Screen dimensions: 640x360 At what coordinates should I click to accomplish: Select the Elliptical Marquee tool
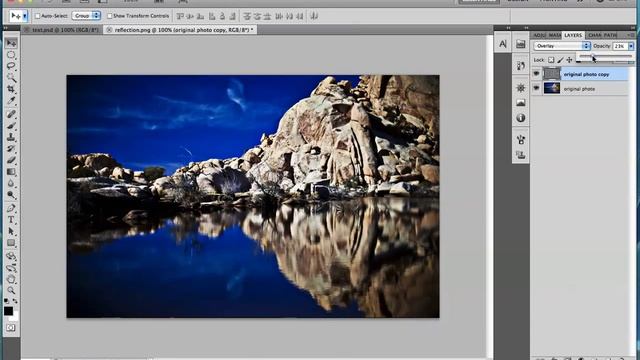11,55
